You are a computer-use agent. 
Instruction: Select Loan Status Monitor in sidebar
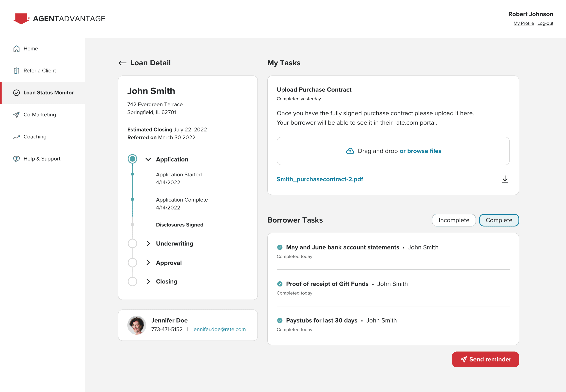(x=43, y=93)
